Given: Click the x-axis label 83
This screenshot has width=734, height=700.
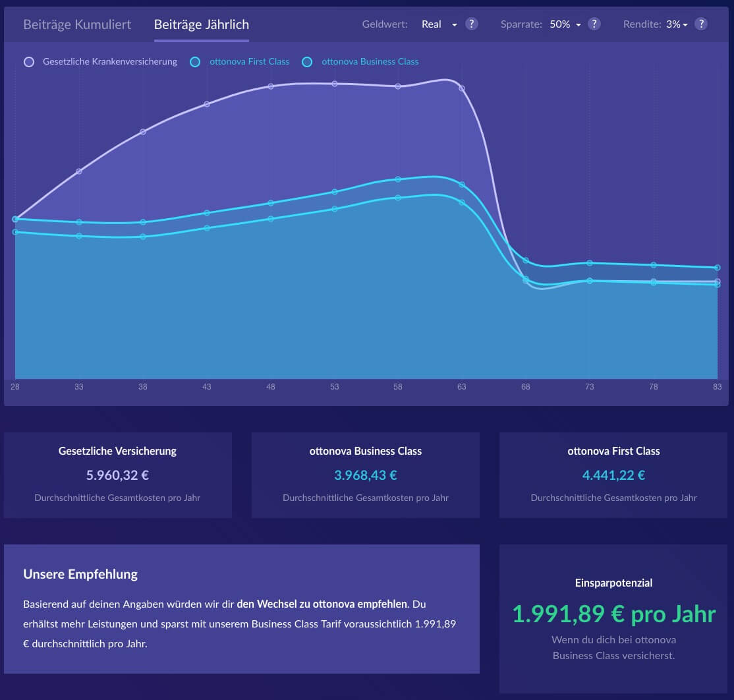Looking at the screenshot, I should (717, 387).
